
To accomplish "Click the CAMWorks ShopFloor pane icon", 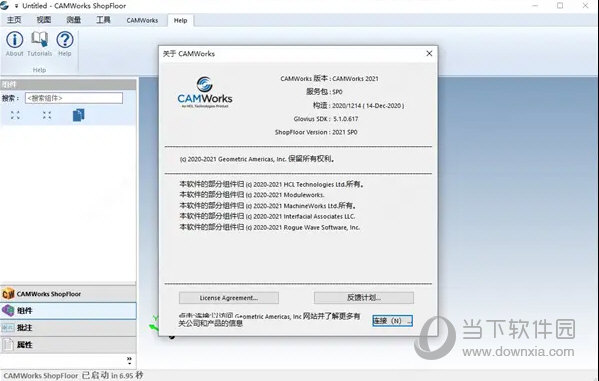I will [8, 294].
